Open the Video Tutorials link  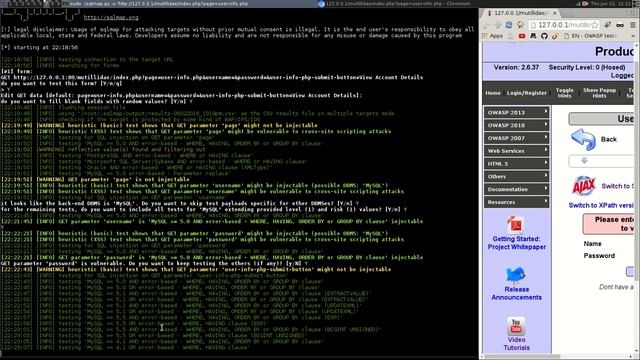(516, 344)
